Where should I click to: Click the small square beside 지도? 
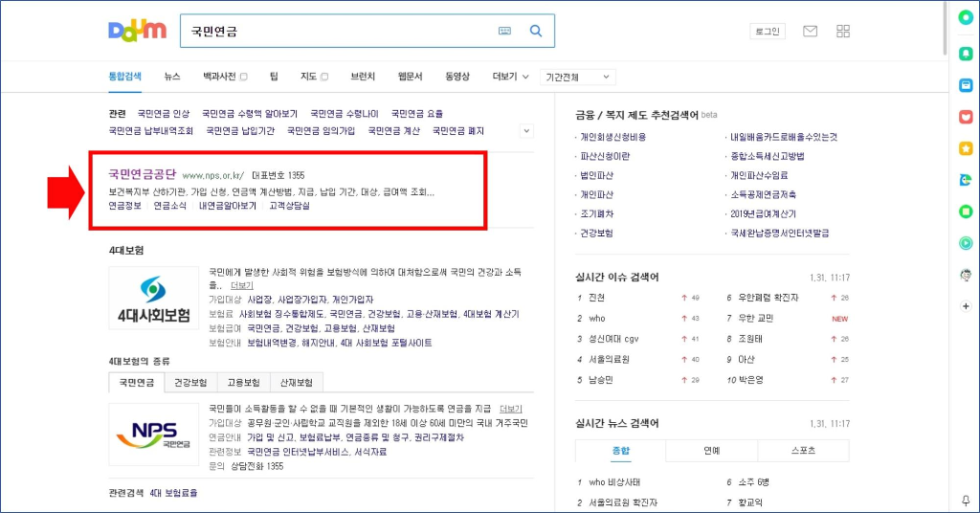(x=324, y=77)
